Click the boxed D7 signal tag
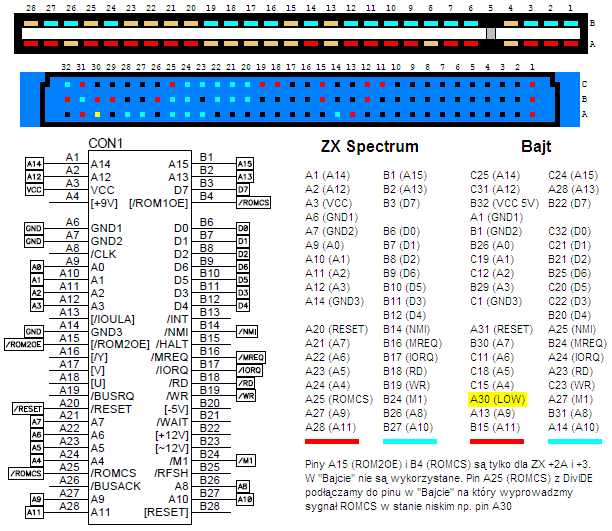 click(x=243, y=189)
